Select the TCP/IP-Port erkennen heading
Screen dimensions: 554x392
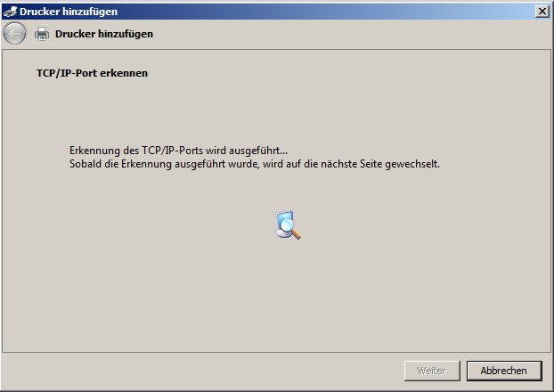click(93, 73)
